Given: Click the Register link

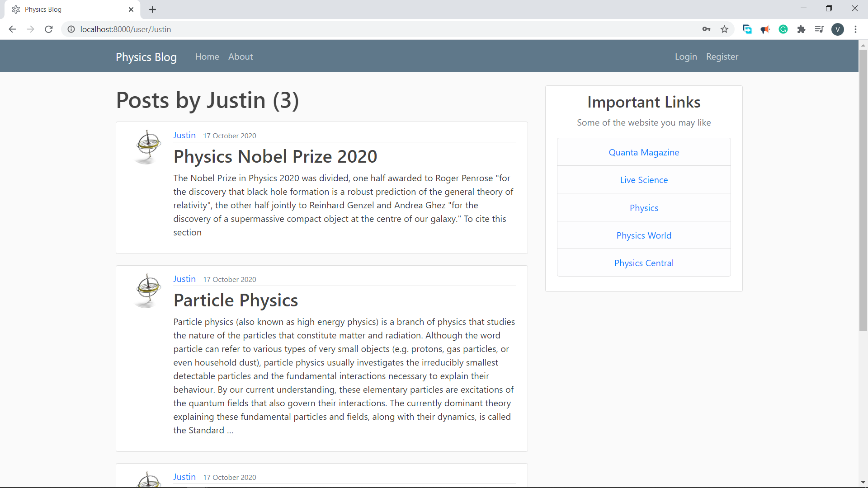Looking at the screenshot, I should [722, 56].
